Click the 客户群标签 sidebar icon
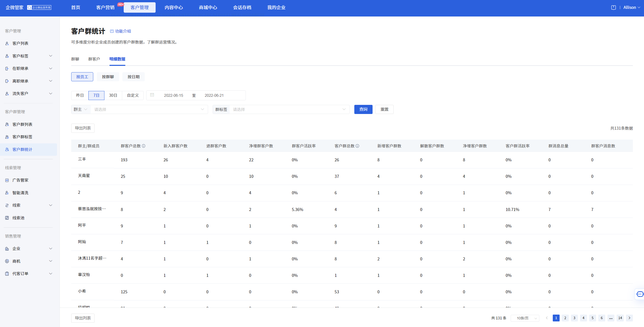The height and width of the screenshot is (327, 644). (7, 137)
